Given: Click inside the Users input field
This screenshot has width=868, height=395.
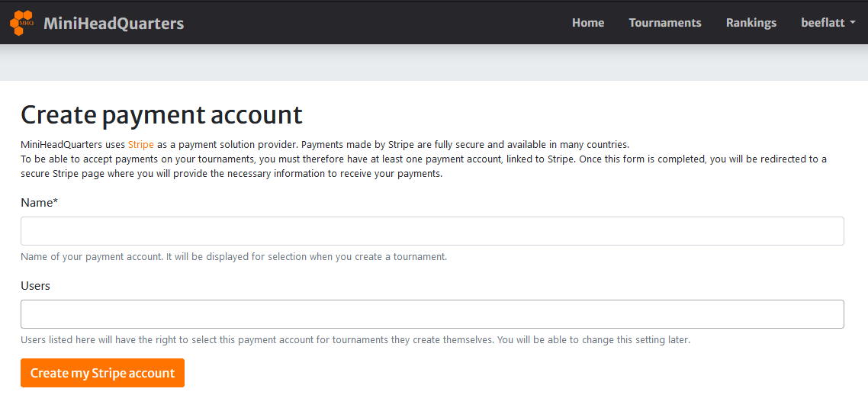Looking at the screenshot, I should point(432,314).
